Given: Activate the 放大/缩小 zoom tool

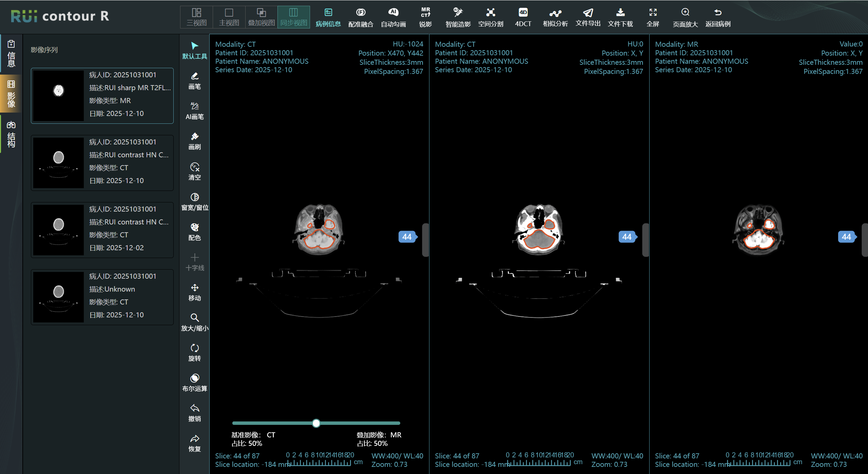Looking at the screenshot, I should [x=194, y=322].
